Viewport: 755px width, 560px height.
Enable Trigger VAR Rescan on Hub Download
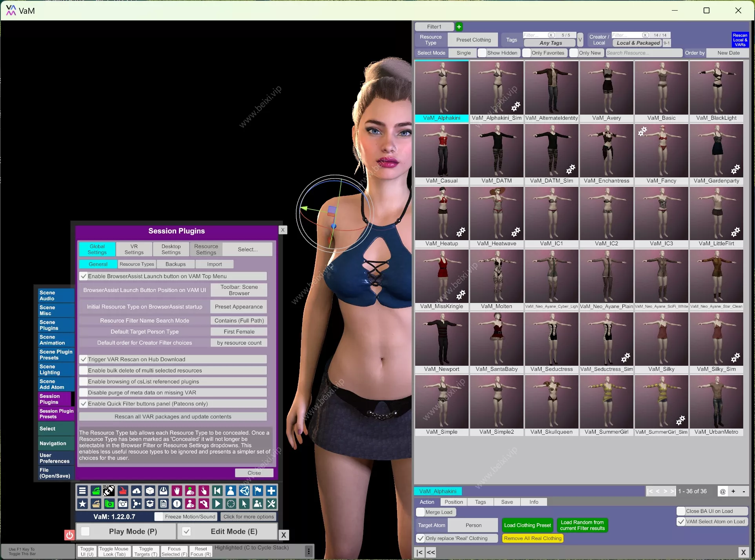[85, 359]
